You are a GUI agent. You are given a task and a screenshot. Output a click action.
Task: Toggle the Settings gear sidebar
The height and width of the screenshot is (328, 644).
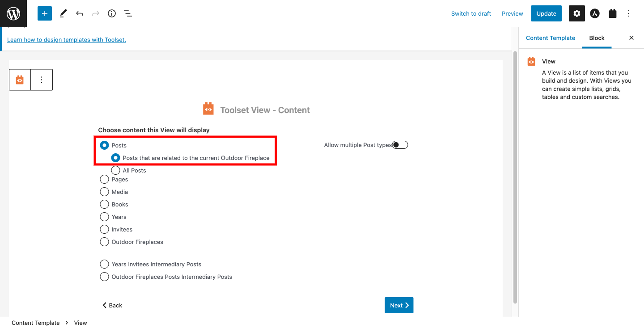tap(577, 13)
